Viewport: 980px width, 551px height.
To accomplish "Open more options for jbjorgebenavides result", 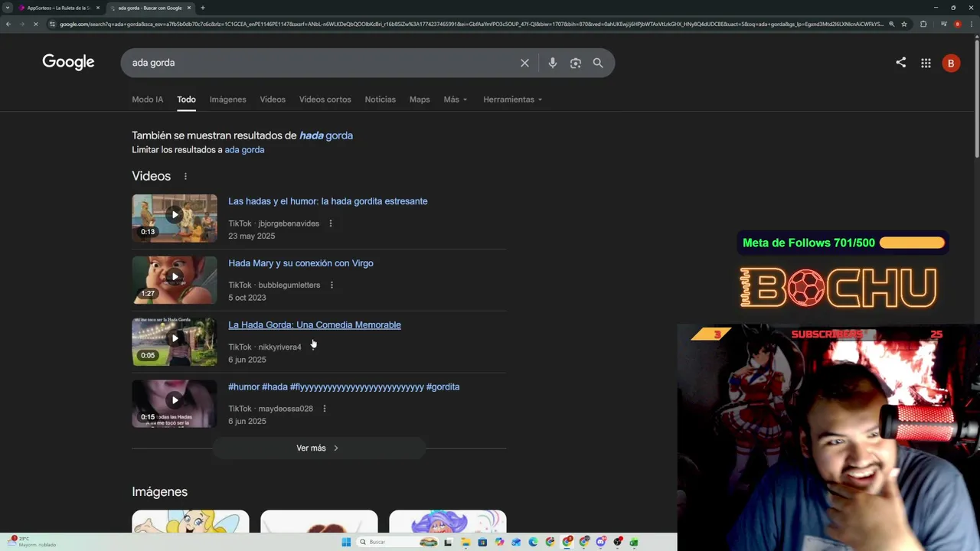I will [x=331, y=223].
